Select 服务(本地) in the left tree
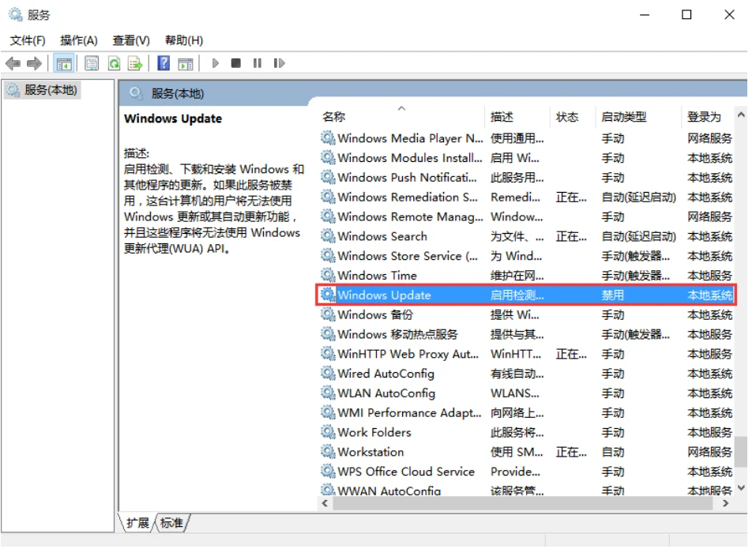The image size is (756, 549). [x=43, y=90]
